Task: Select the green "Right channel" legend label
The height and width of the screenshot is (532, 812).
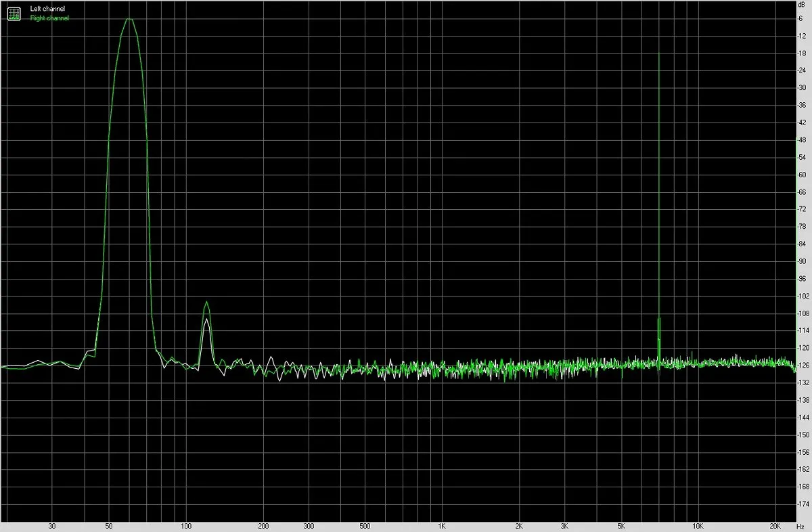Action: coord(49,18)
